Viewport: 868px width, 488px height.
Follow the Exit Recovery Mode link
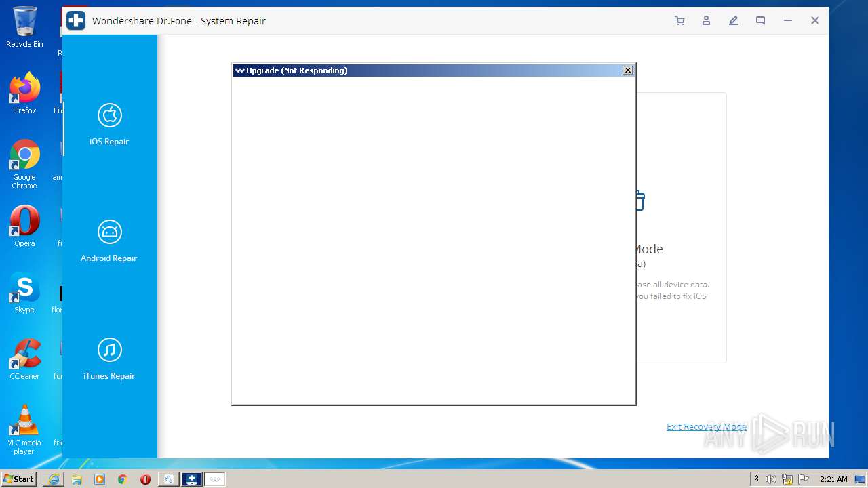707,426
